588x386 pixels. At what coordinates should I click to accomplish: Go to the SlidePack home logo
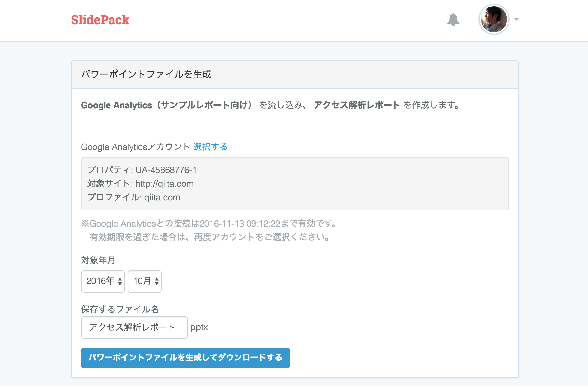coord(100,20)
